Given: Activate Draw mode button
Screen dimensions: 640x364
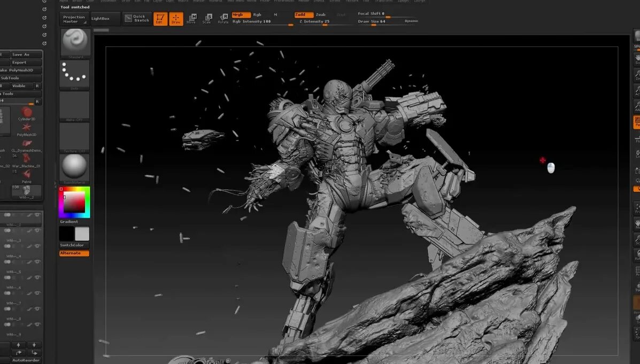Looking at the screenshot, I should pyautogui.click(x=176, y=19).
